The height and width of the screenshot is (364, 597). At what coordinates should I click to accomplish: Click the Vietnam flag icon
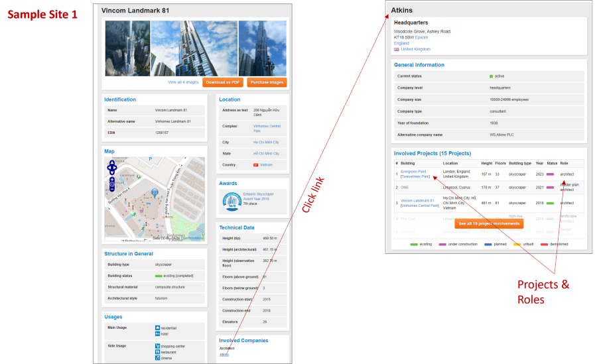click(256, 165)
